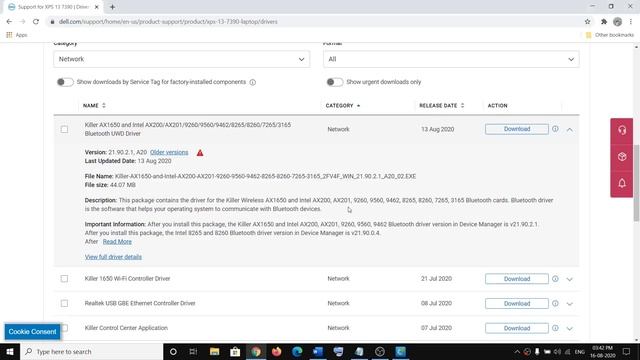
Task: Show hidden system tray icons
Action: point(517,351)
